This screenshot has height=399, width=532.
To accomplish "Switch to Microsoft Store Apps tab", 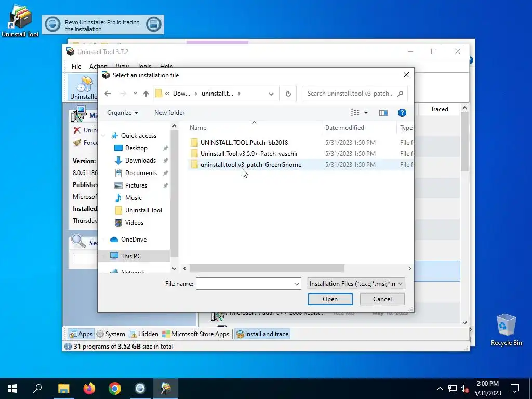I will click(196, 334).
